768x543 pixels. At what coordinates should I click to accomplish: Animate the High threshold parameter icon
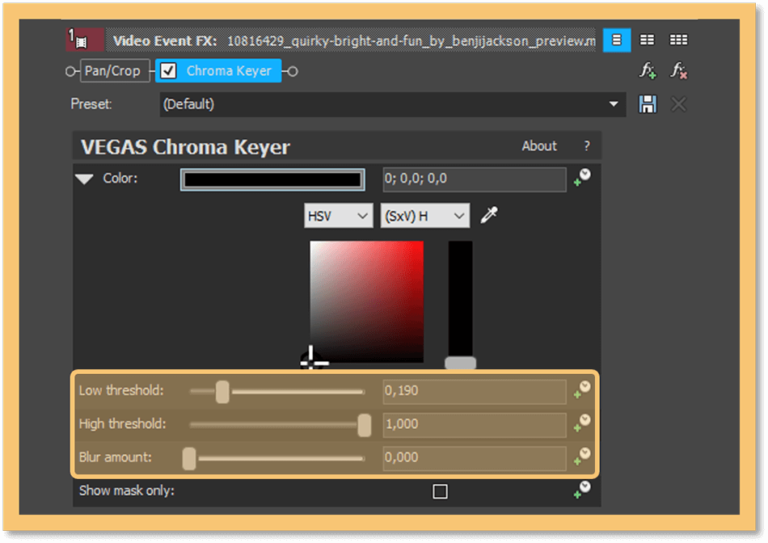point(582,423)
